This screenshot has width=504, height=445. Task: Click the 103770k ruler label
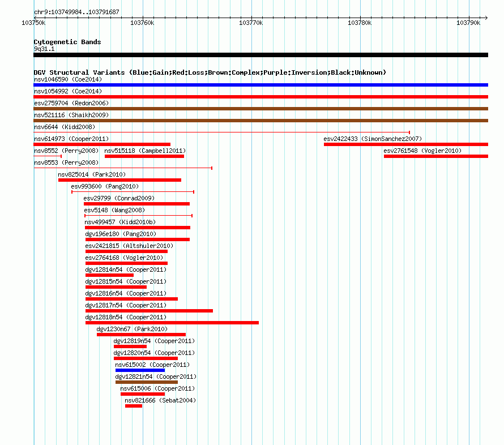[251, 23]
